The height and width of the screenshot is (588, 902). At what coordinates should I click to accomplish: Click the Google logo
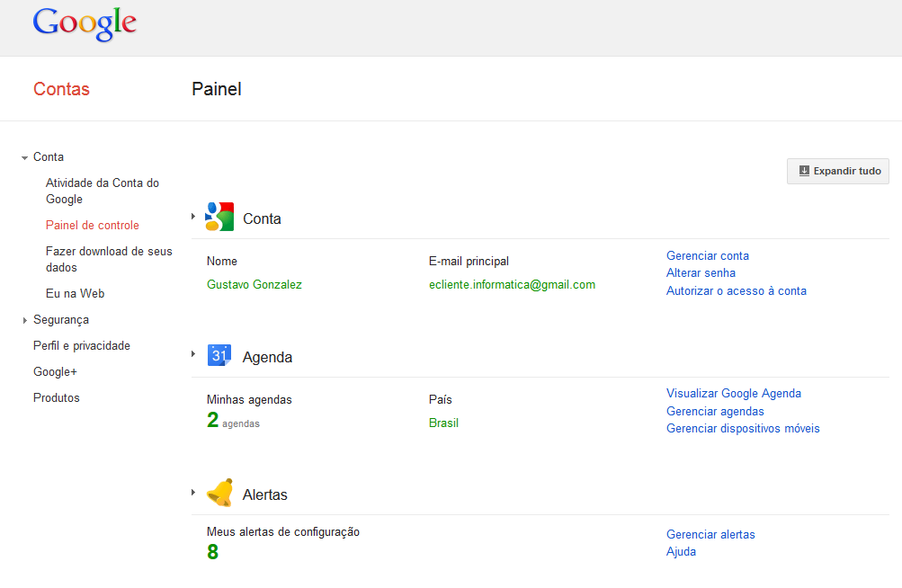coord(85,24)
